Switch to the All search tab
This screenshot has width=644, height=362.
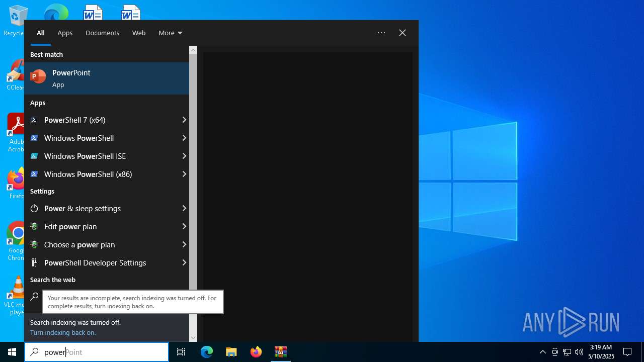(41, 33)
